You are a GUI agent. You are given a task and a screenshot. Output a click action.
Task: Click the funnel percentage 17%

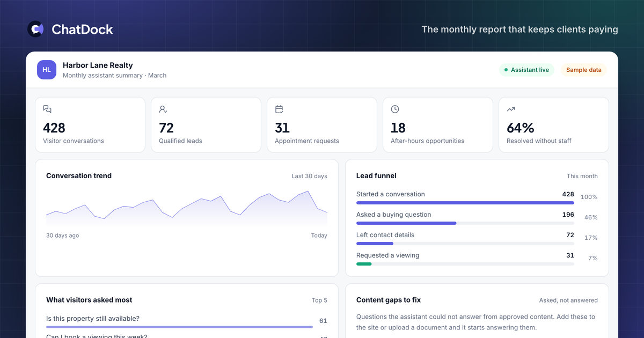pos(591,238)
